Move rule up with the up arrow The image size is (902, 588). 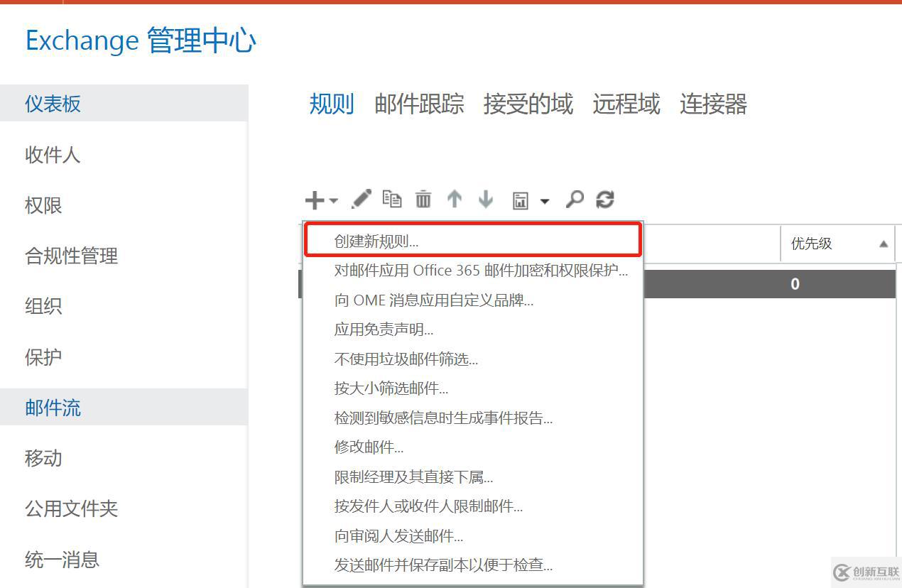[455, 199]
